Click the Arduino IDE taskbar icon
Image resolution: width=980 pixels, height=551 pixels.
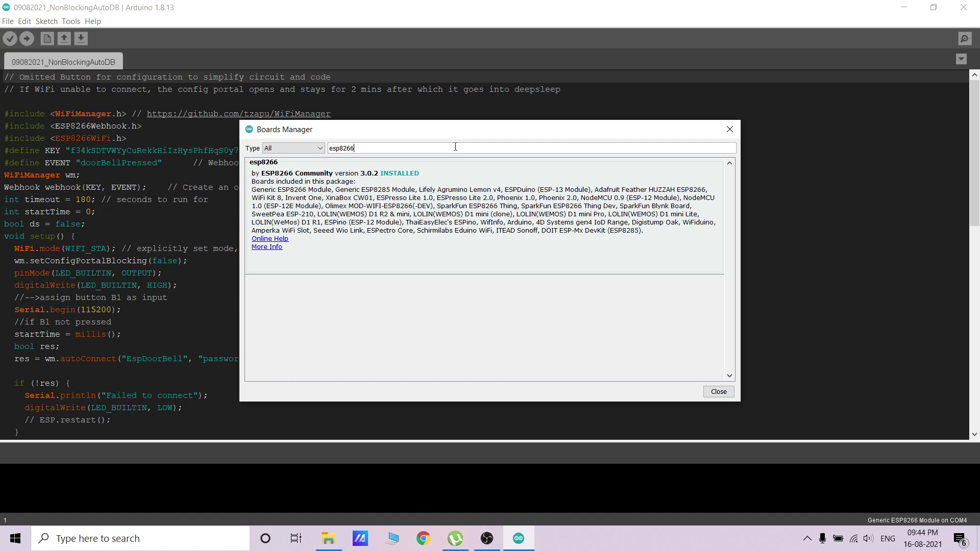pos(519,539)
